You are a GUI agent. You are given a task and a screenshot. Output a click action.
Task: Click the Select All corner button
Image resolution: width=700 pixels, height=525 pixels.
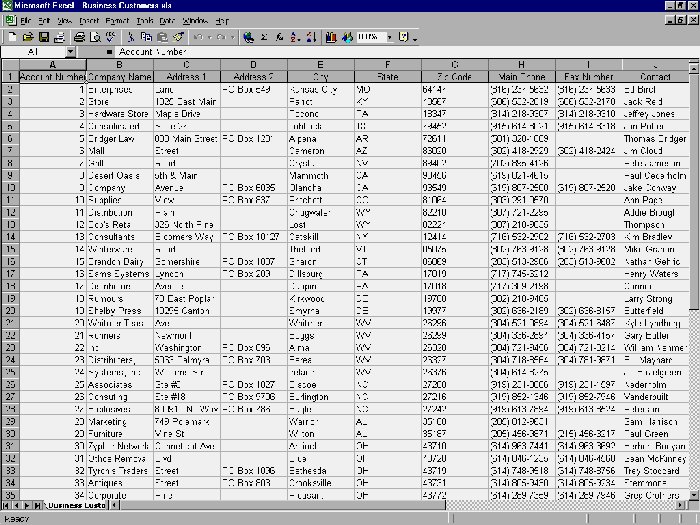[x=10, y=65]
